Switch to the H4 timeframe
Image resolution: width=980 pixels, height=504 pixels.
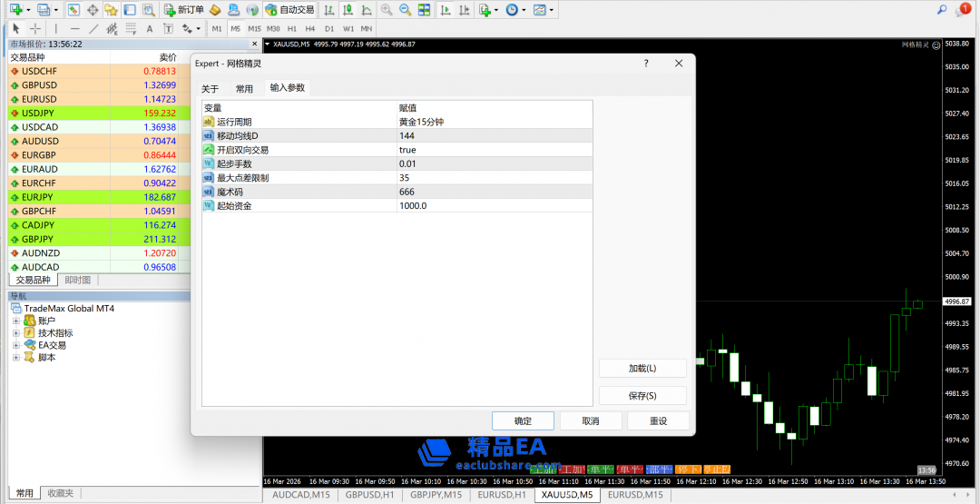pyautogui.click(x=310, y=29)
